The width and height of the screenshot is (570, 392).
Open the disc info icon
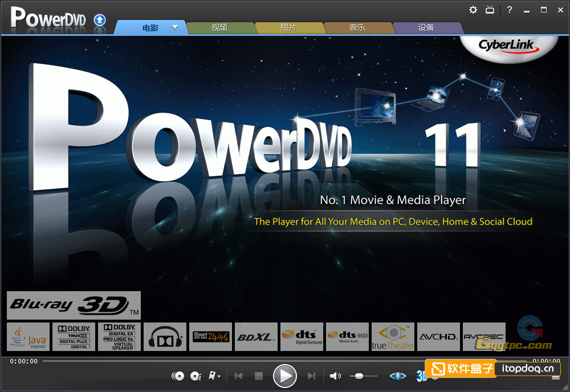[x=196, y=376]
